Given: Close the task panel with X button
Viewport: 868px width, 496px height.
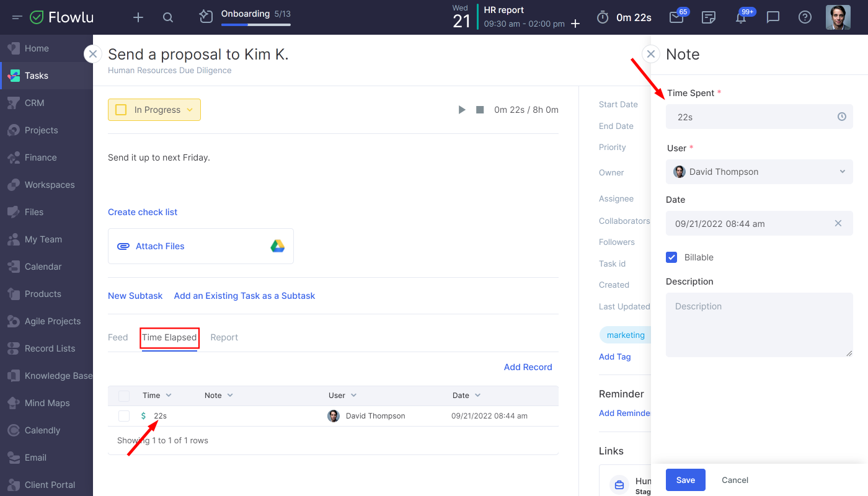Looking at the screenshot, I should (92, 54).
